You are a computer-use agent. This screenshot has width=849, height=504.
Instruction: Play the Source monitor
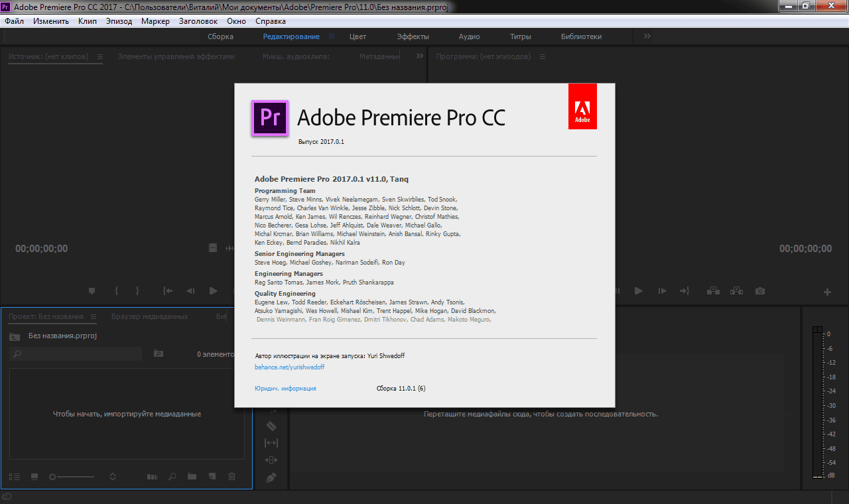click(214, 290)
